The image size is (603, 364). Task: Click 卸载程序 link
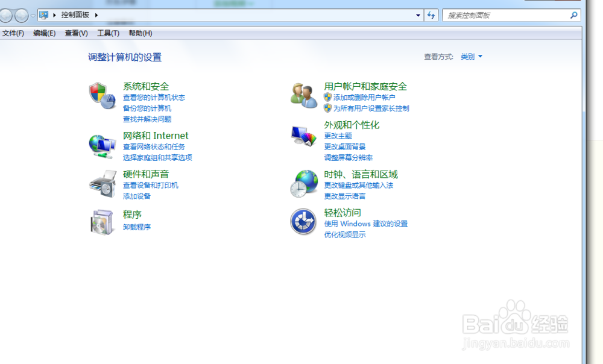tap(136, 227)
